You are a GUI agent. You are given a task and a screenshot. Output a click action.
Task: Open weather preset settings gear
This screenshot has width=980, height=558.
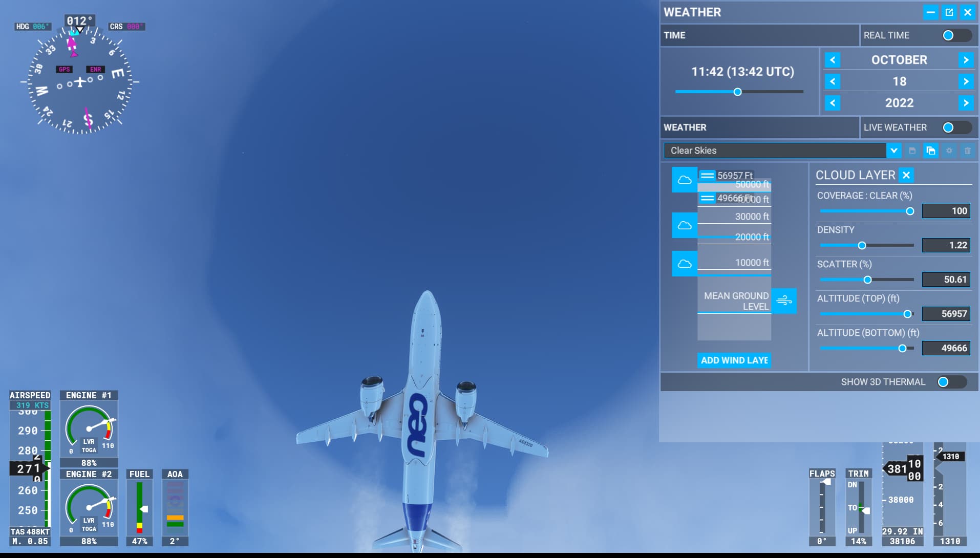949,151
